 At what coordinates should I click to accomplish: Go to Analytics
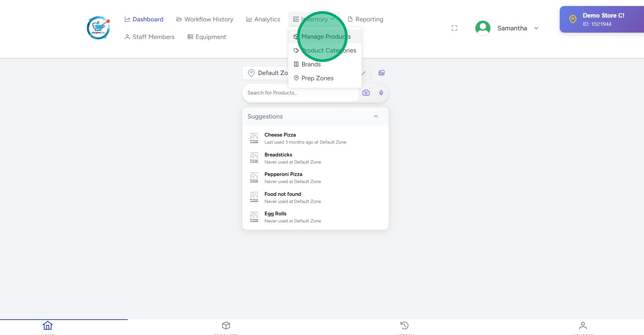[263, 19]
